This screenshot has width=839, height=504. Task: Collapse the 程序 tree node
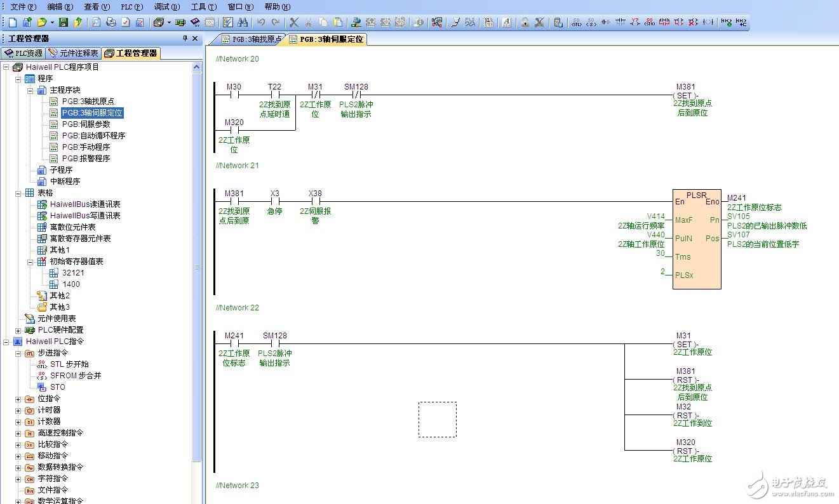pos(18,79)
